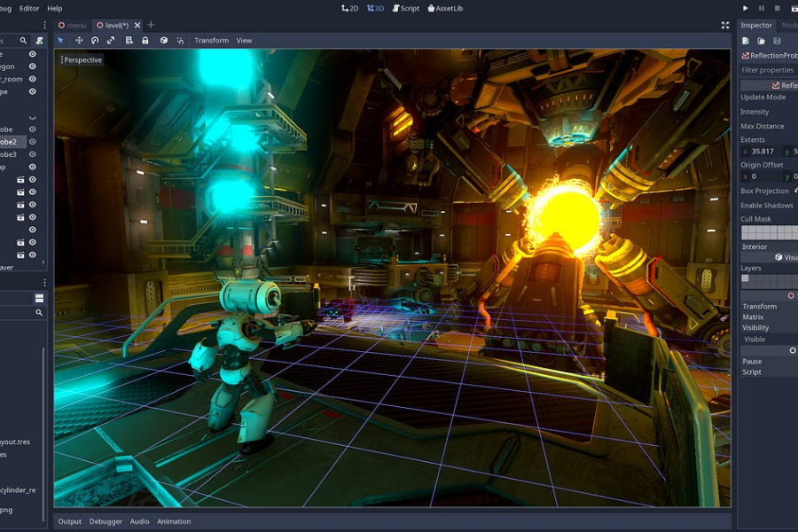Toggle visibility of the obe2 node

(32, 142)
